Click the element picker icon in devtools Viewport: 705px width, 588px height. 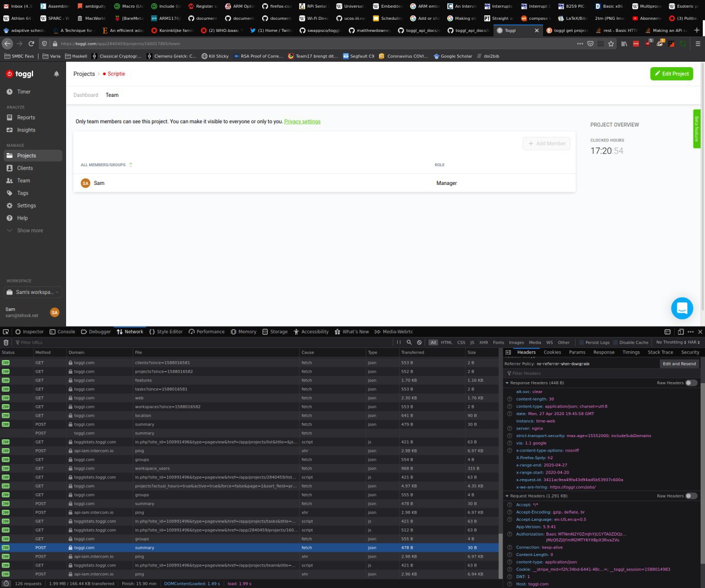6,331
